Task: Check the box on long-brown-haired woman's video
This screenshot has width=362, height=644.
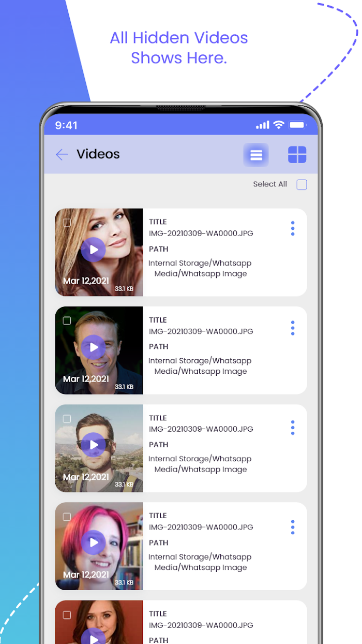Action: point(67,223)
